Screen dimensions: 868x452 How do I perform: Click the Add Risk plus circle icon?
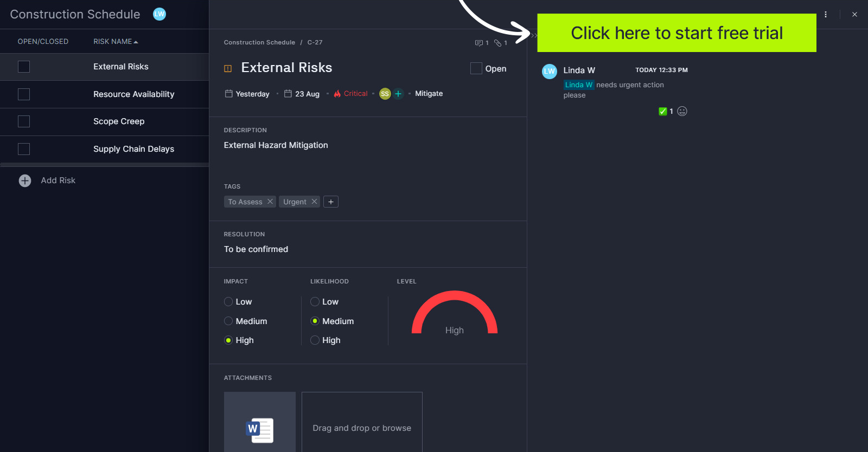coord(25,180)
